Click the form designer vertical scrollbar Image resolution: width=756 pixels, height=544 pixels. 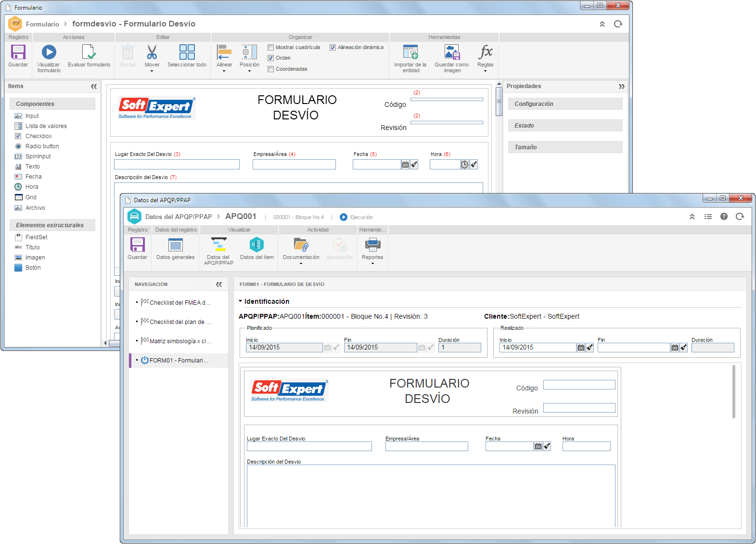click(x=499, y=102)
